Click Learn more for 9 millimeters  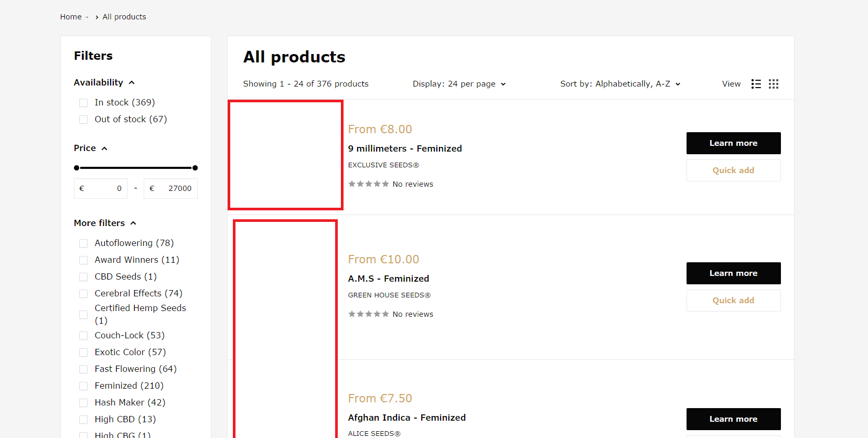(x=733, y=143)
